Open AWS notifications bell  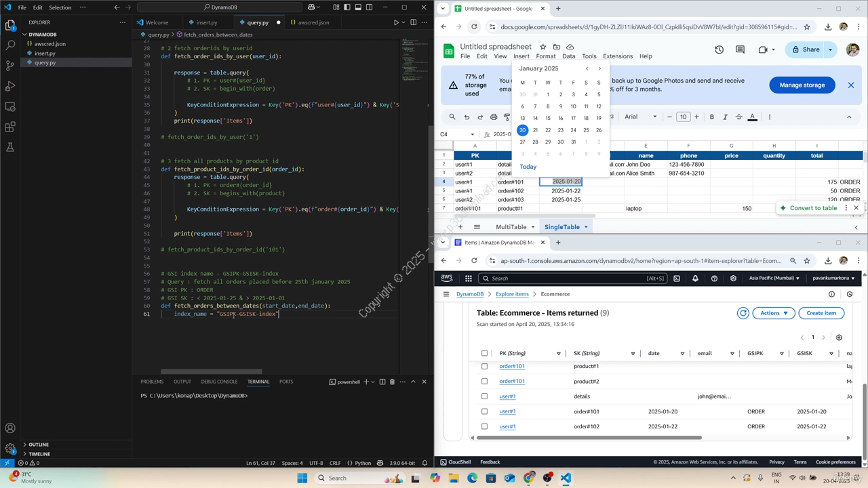pyautogui.click(x=695, y=279)
